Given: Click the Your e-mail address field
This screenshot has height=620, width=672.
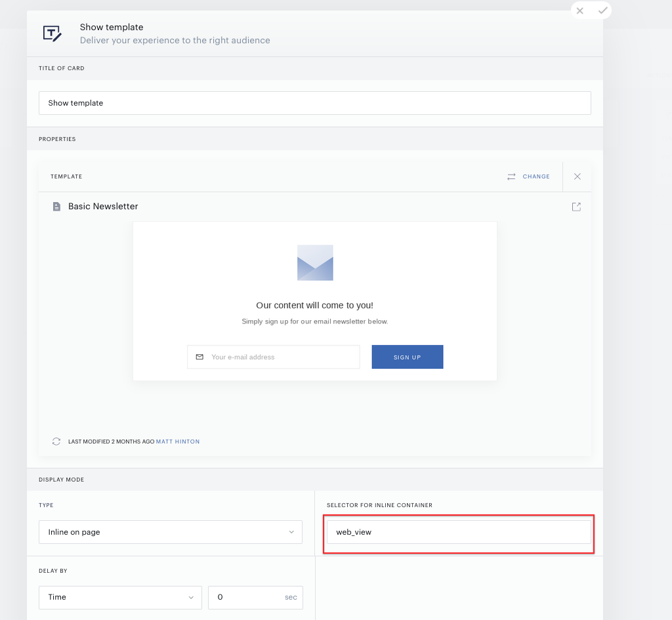Looking at the screenshot, I should point(274,357).
